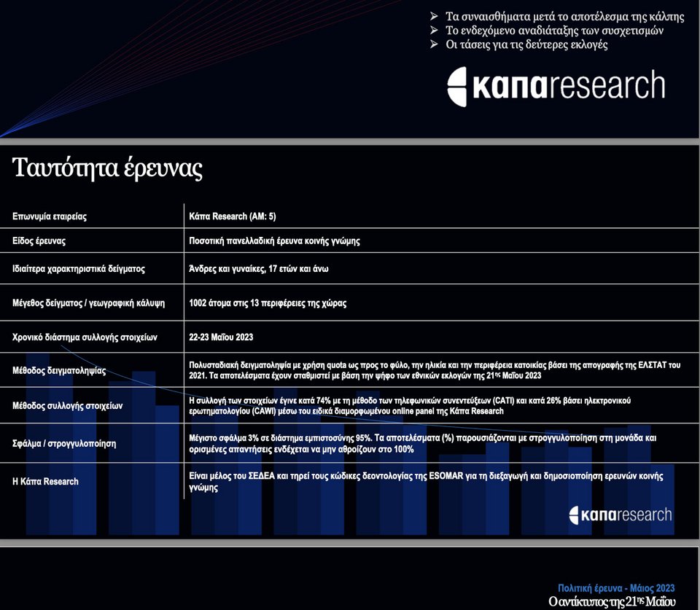This screenshot has width=700, height=610.
Task: Click the 'Ταυτότητα έρευνας' heading
Action: [x=108, y=168]
